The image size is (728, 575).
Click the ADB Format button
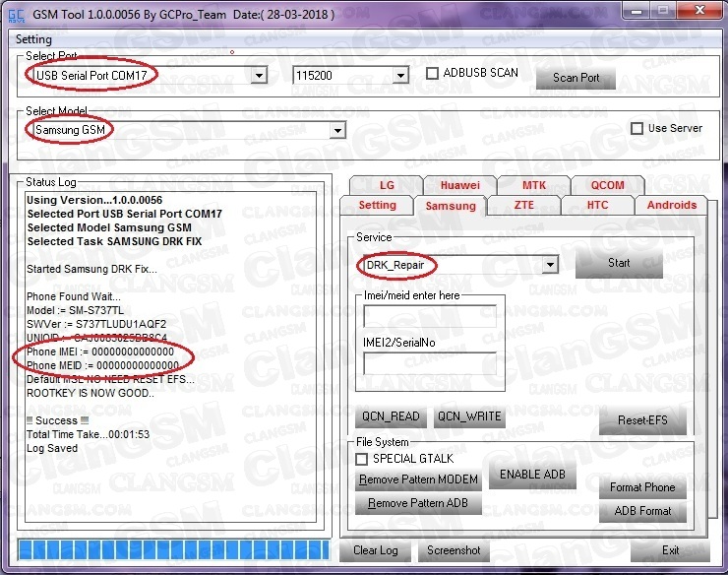click(x=642, y=511)
